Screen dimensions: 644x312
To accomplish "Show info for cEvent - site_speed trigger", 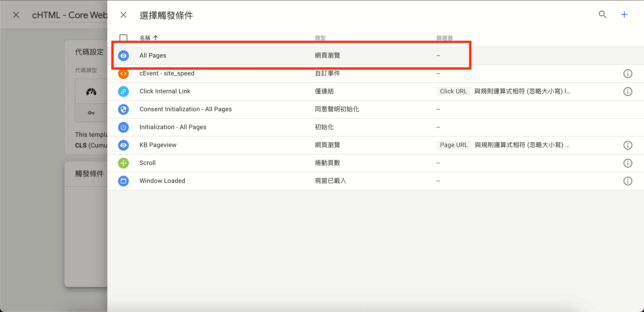I will coord(628,73).
